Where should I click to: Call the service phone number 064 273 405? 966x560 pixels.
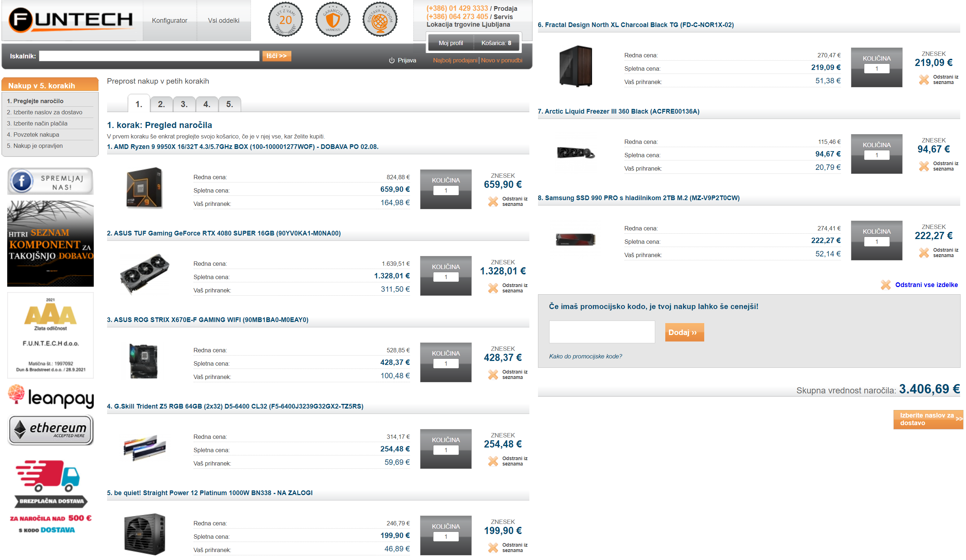tap(457, 17)
